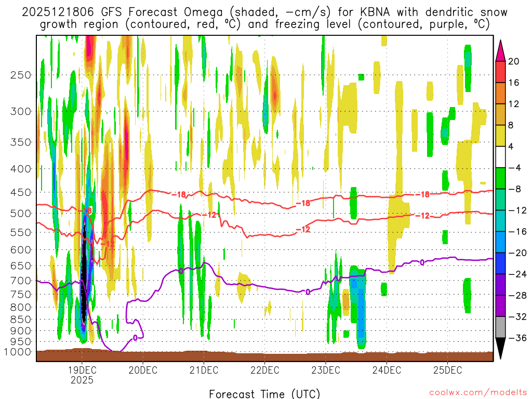
Task: Click the 750 pressure level label
Action: pyautogui.click(x=21, y=295)
